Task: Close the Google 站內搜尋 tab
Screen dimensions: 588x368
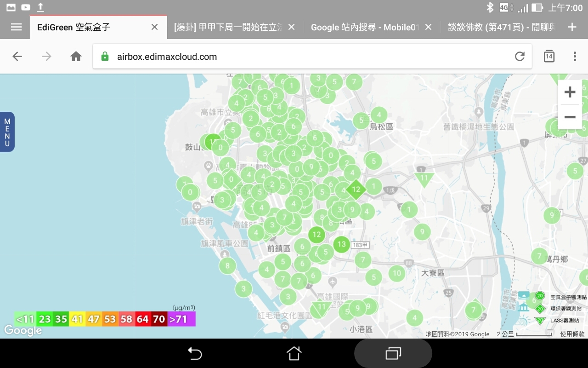Action: [x=428, y=27]
